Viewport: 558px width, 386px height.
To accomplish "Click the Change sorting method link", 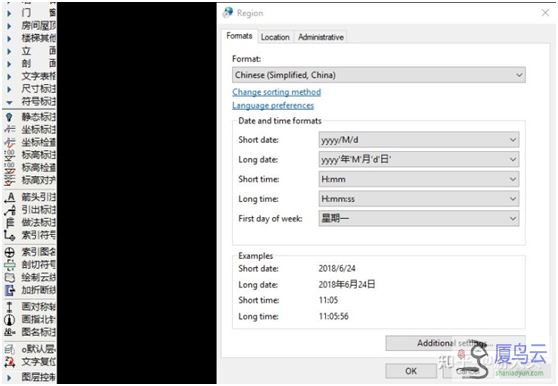I will [277, 92].
